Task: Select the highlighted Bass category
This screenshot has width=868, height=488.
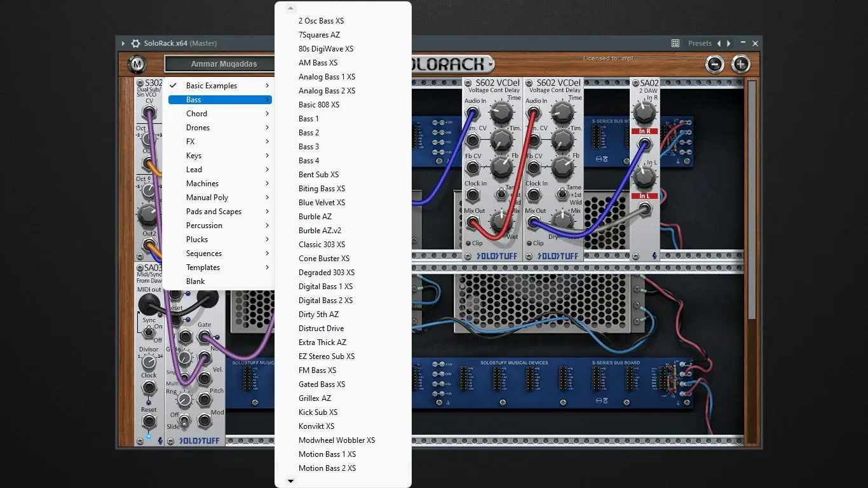Action: 220,100
